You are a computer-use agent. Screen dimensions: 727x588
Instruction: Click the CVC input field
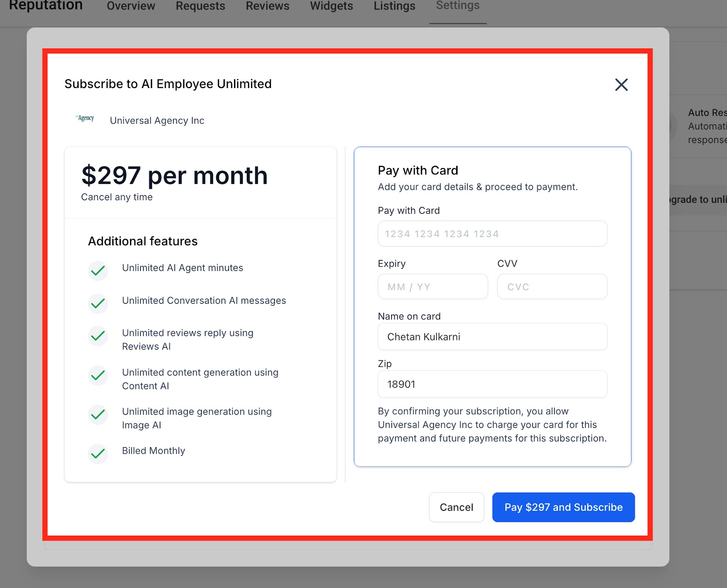(552, 287)
